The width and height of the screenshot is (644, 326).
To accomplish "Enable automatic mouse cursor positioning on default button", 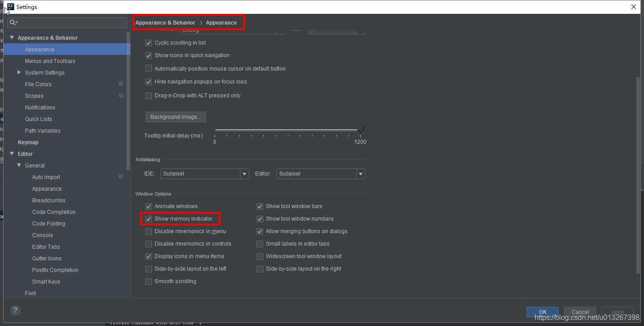I will 149,69.
